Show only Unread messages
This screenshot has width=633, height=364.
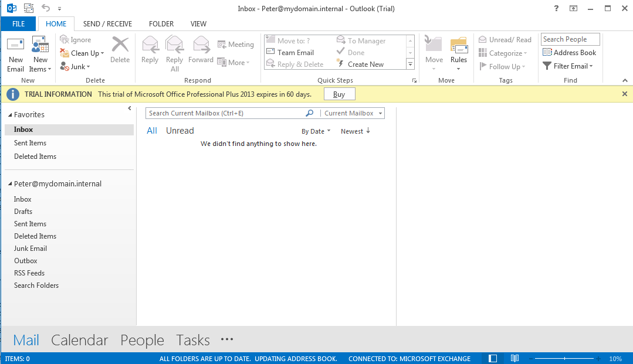(x=180, y=131)
